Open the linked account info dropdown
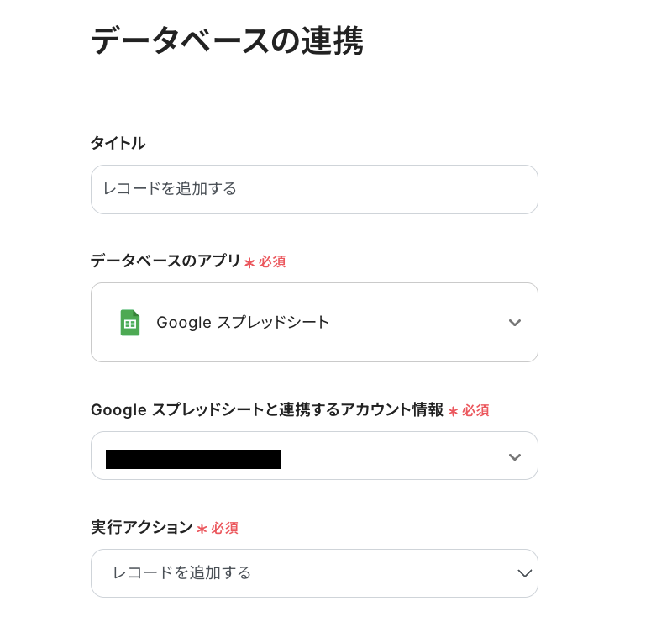The width and height of the screenshot is (672, 622). point(314,456)
